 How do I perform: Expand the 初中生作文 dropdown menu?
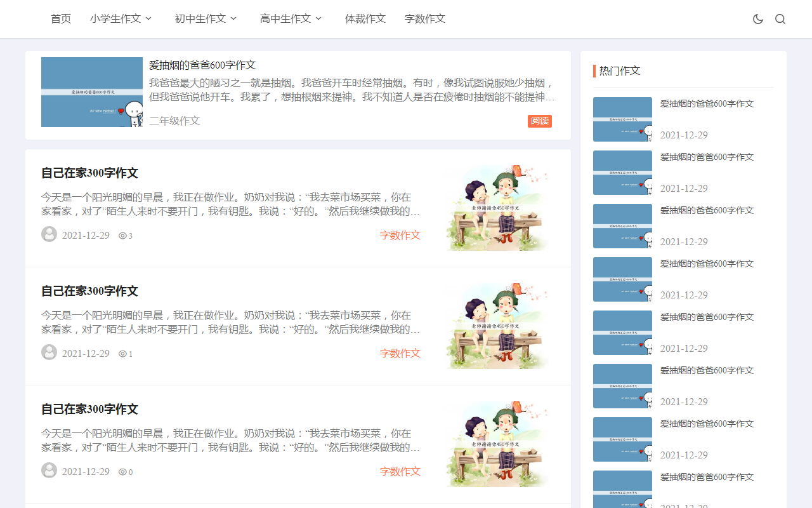click(x=206, y=19)
